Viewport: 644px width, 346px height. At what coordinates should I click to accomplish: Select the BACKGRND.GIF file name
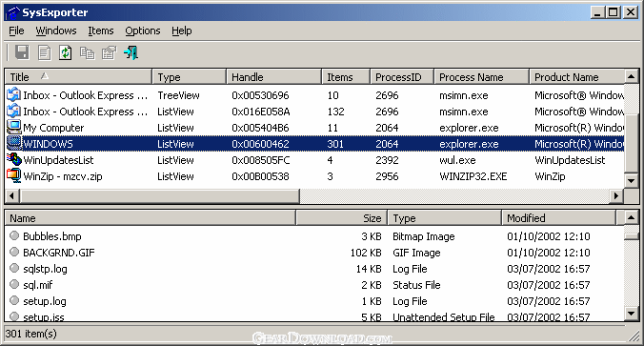[59, 253]
